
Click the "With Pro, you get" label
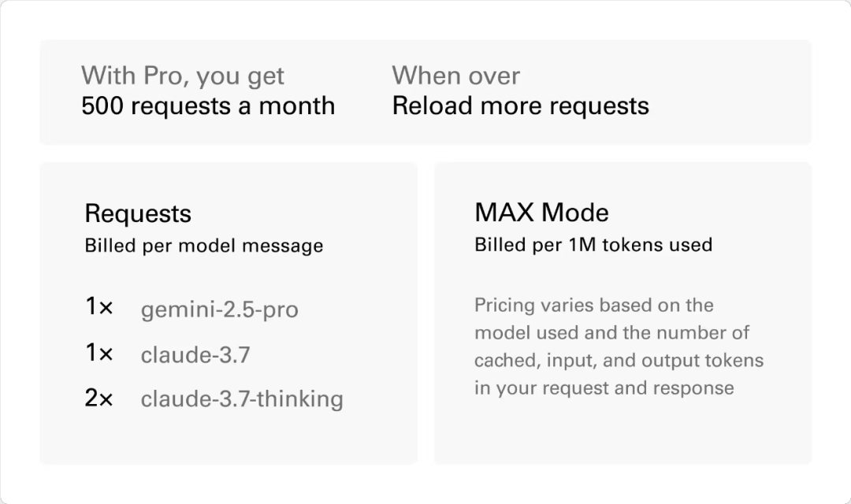tap(182, 76)
